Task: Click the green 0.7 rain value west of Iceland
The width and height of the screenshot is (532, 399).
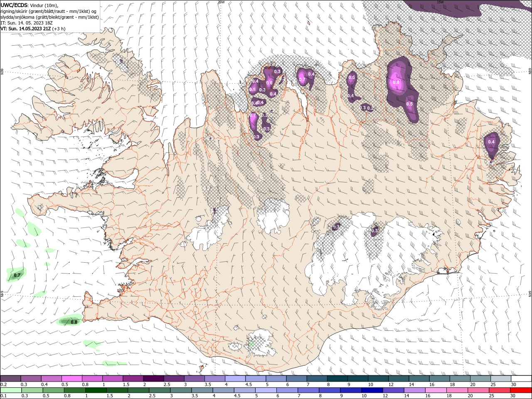Action: [17, 275]
